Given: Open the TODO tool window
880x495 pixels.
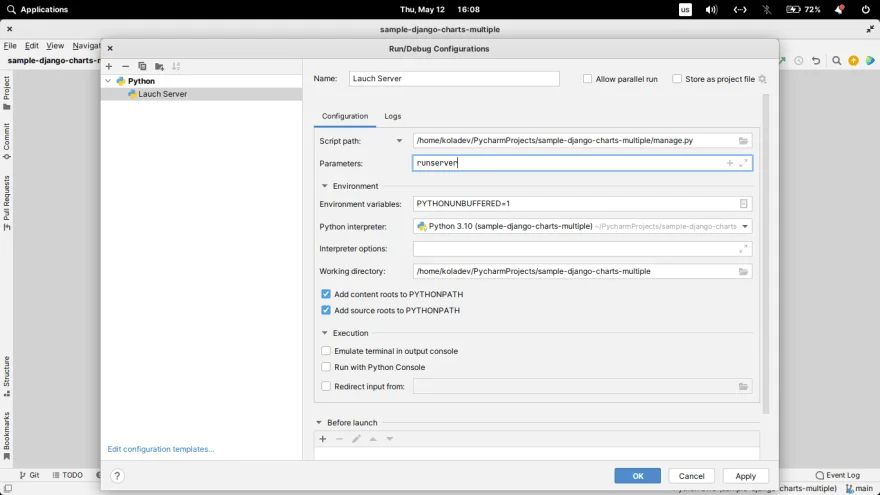Looking at the screenshot, I should coord(67,475).
